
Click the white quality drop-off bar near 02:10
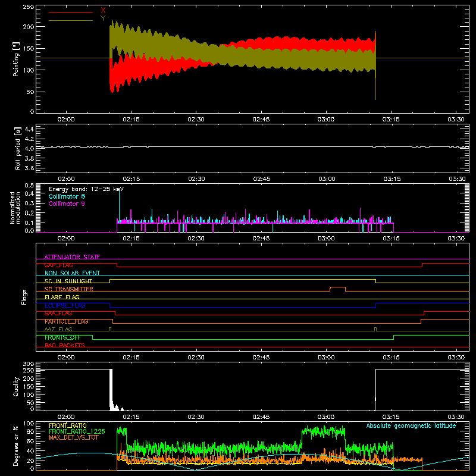coord(111,390)
